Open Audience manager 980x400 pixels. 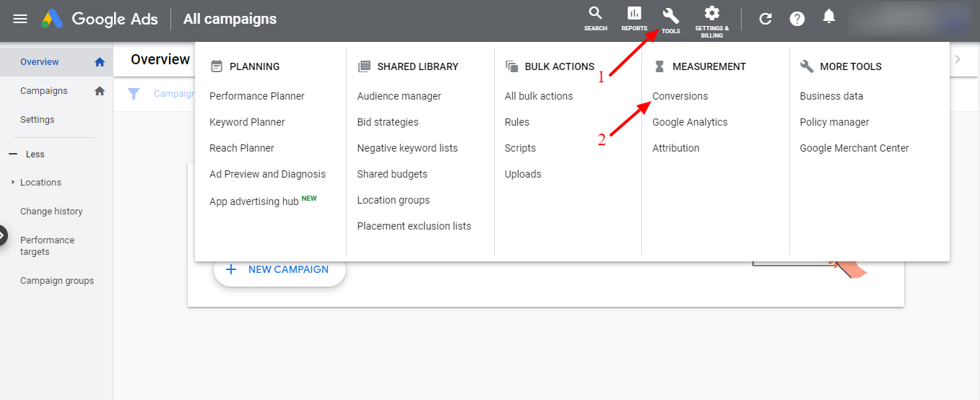coord(399,96)
